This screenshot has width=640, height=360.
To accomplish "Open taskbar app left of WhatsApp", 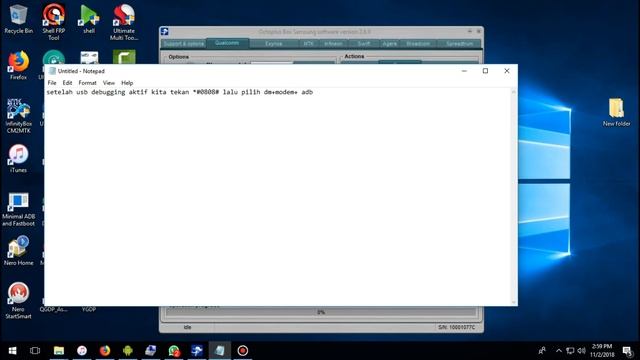I will (x=151, y=351).
